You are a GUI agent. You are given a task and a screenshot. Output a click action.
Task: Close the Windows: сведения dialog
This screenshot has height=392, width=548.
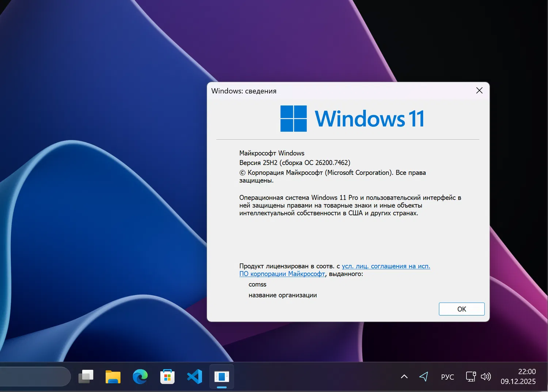(479, 90)
